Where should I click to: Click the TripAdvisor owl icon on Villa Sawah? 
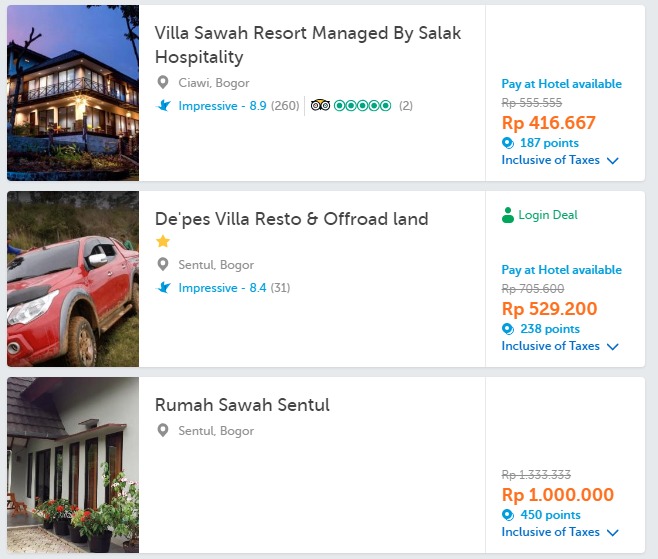[320, 106]
